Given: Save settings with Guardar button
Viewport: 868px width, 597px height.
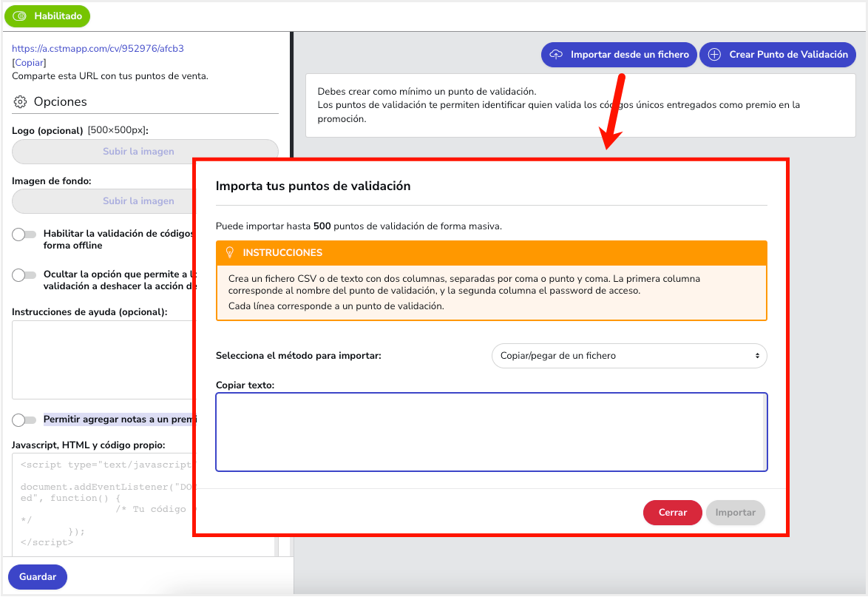Looking at the screenshot, I should click(x=38, y=576).
